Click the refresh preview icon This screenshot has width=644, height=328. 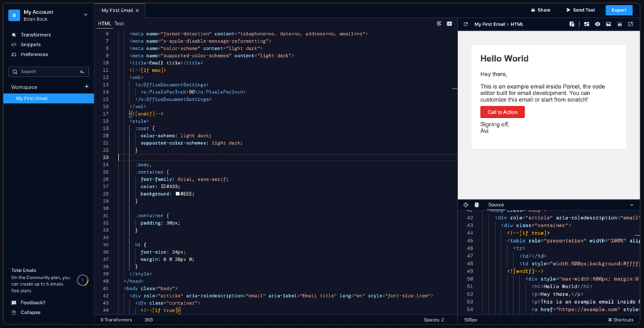point(466,24)
